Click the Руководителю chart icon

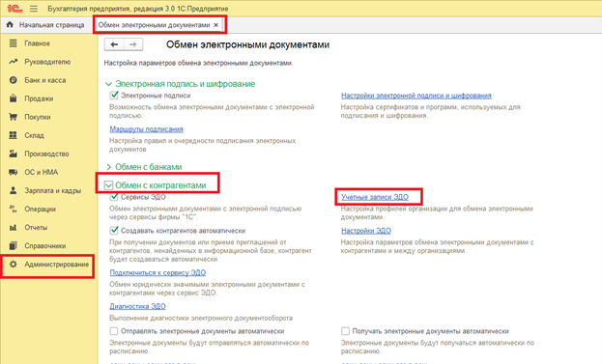coord(14,62)
